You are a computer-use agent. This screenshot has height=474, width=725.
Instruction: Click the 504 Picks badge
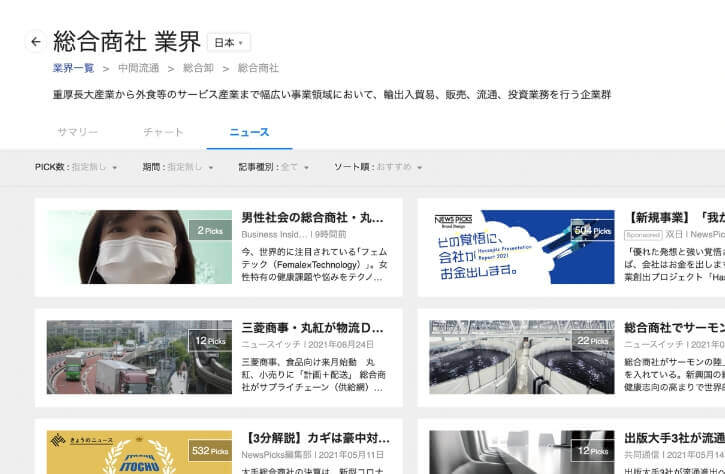tap(593, 230)
